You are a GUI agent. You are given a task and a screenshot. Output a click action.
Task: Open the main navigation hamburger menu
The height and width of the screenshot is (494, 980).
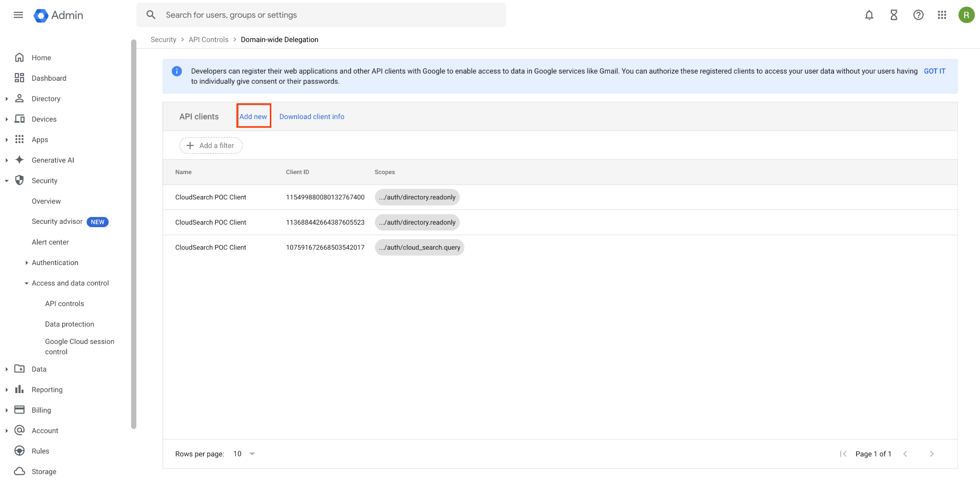(x=18, y=15)
